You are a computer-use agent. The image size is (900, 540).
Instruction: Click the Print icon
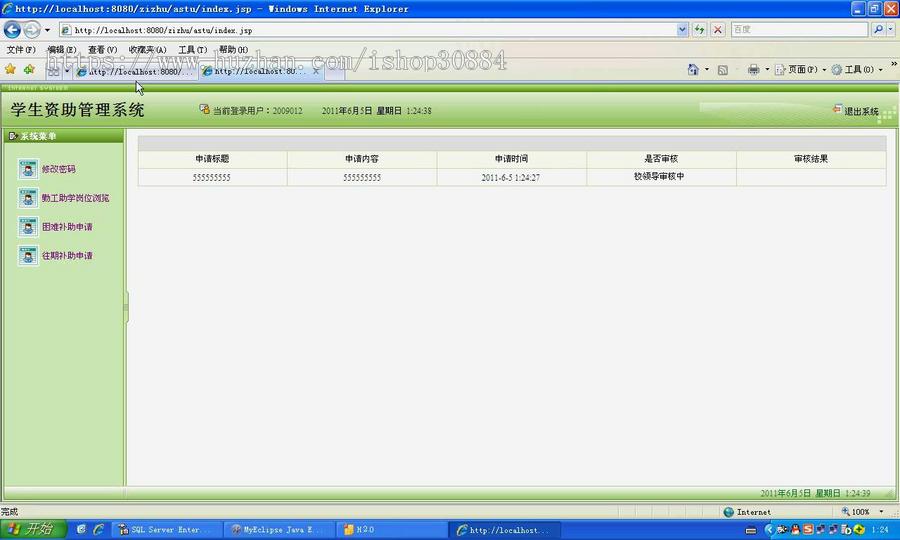click(754, 69)
